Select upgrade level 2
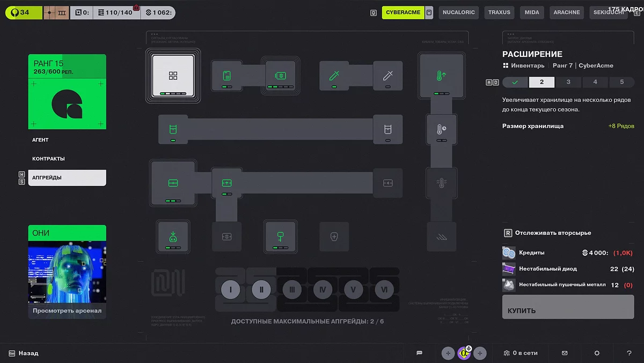Image resolution: width=644 pixels, height=363 pixels. click(541, 82)
